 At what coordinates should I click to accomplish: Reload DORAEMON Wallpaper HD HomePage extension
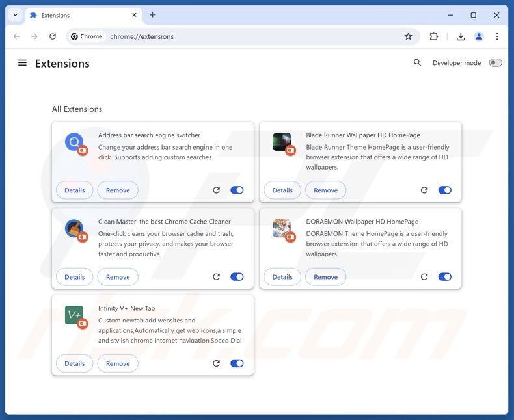click(424, 277)
